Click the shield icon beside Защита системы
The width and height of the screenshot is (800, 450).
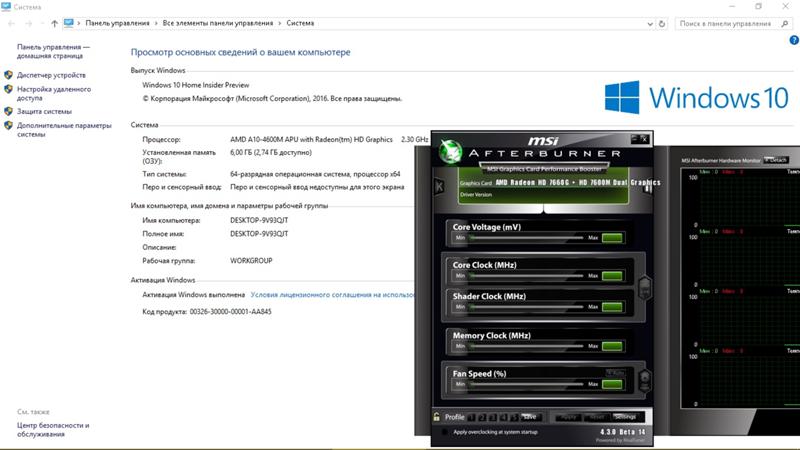8,111
